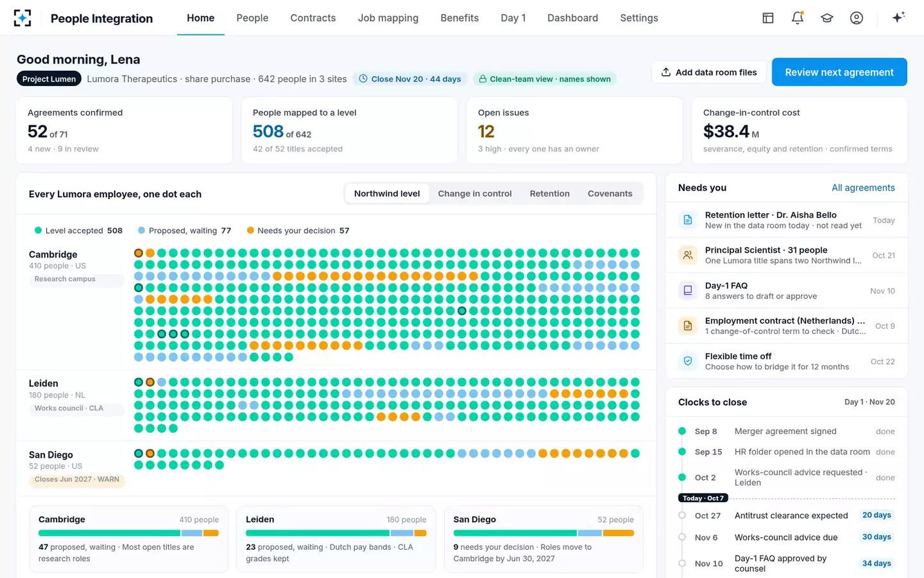Image resolution: width=924 pixels, height=578 pixels.
Task: Click the Project Lumen badge
Action: [49, 79]
